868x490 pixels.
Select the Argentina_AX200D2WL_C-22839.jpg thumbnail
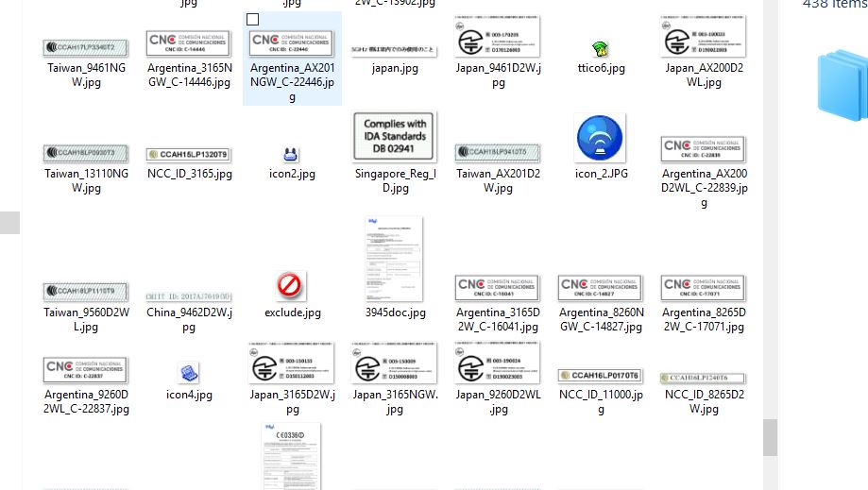(704, 149)
